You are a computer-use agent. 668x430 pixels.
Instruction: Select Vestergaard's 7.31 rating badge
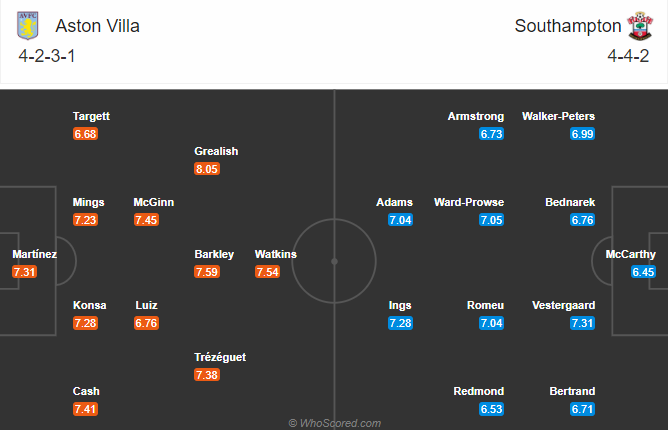(582, 323)
